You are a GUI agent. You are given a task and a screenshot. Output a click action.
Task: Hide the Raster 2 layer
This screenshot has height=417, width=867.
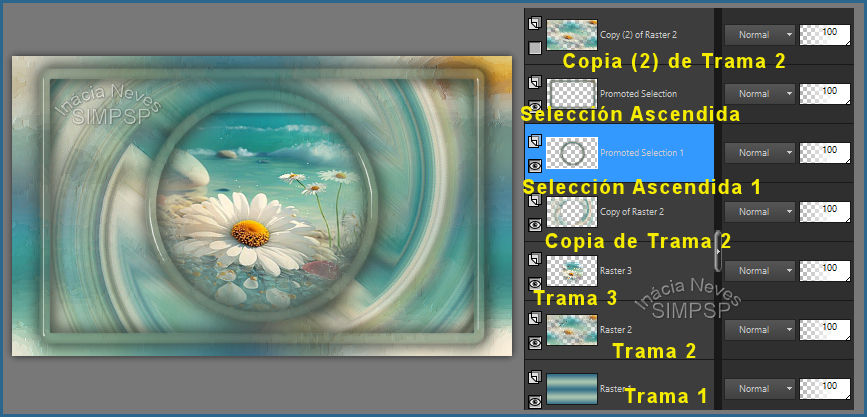tap(535, 343)
